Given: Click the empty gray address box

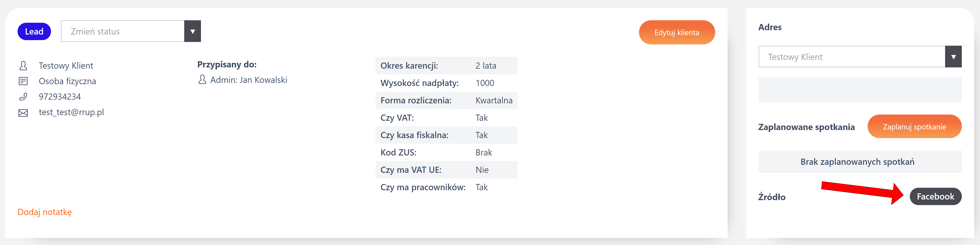Looking at the screenshot, I should click(859, 90).
